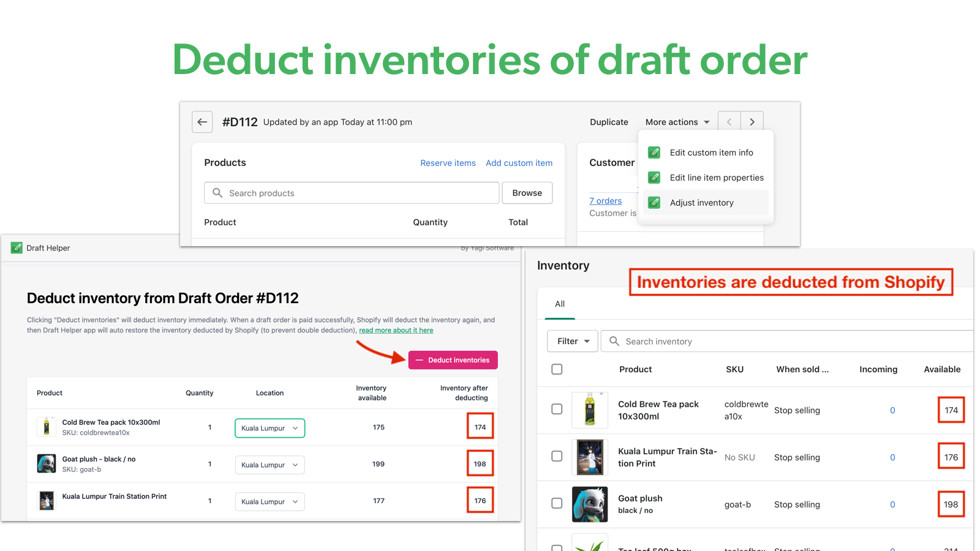Open the More actions dropdown

point(677,122)
